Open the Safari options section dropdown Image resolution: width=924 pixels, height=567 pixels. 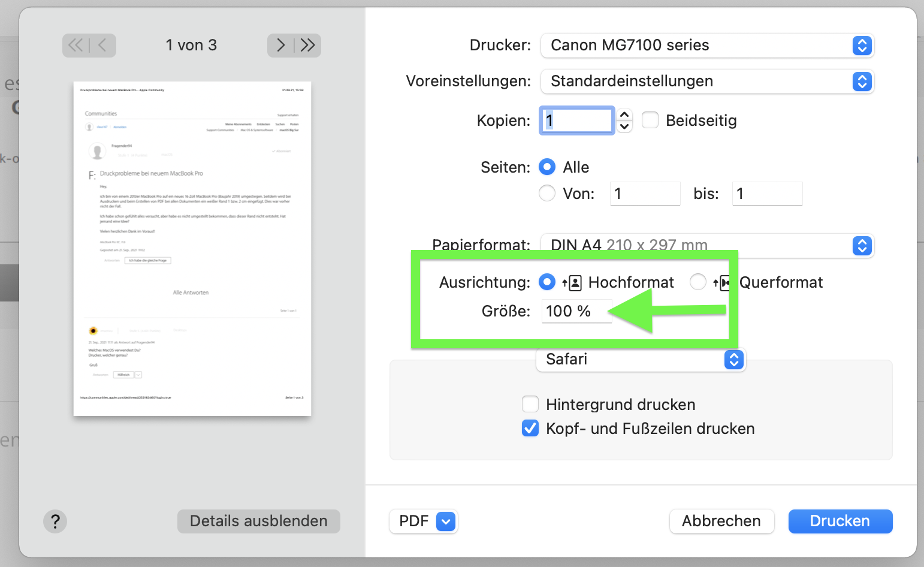point(641,360)
